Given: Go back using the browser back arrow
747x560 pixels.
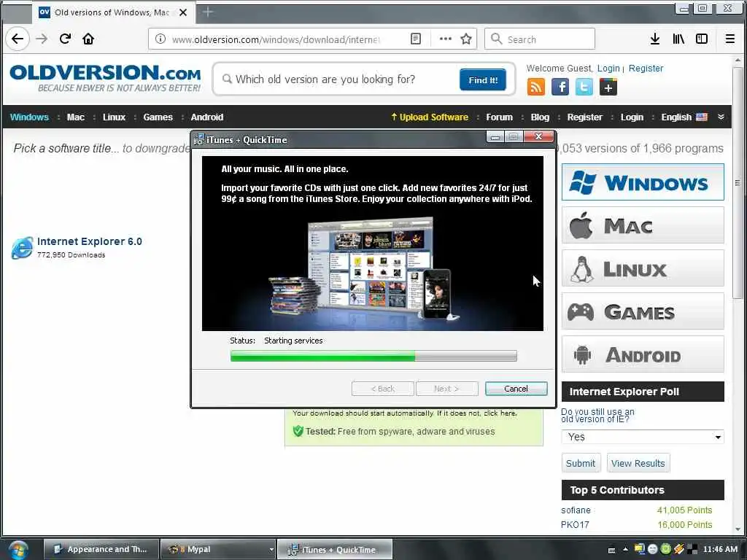Looking at the screenshot, I should [x=18, y=39].
